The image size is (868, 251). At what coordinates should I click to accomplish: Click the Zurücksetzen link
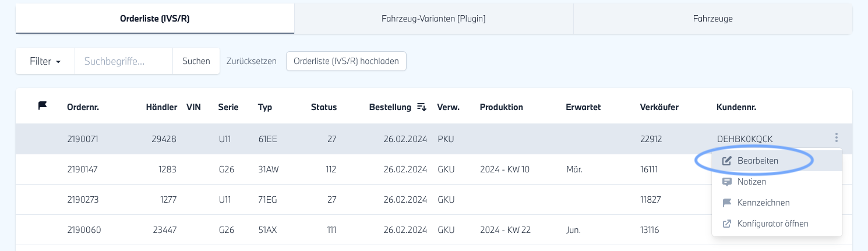pyautogui.click(x=251, y=61)
